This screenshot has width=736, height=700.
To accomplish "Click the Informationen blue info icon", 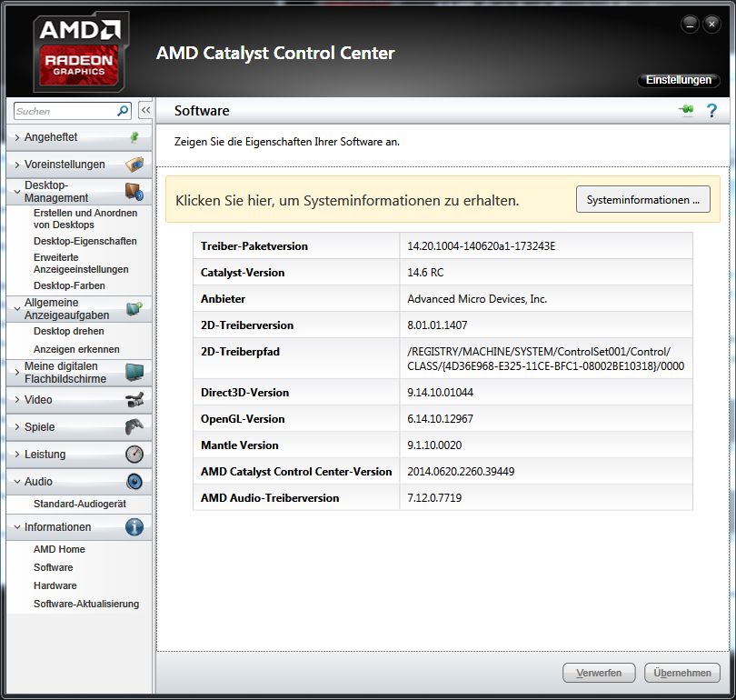I will 134,526.
